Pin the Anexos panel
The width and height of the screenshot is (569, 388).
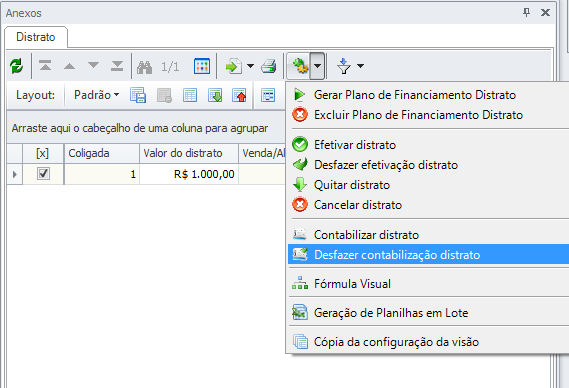pyautogui.click(x=526, y=13)
